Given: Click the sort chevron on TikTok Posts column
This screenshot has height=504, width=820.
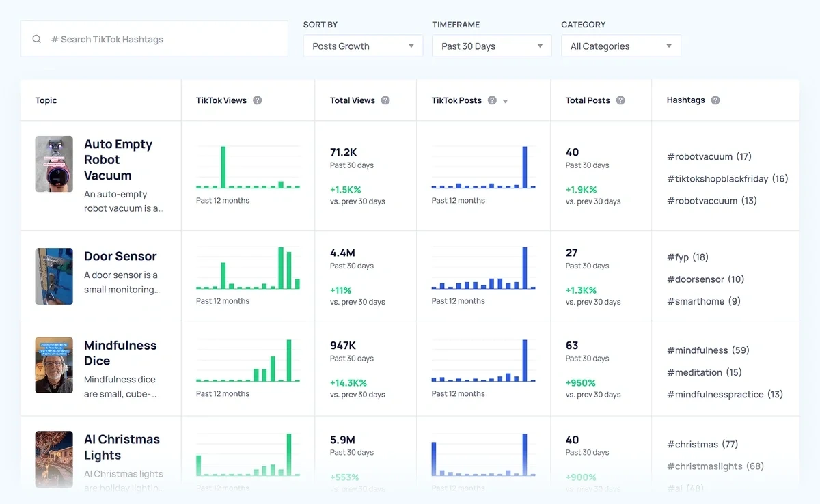Looking at the screenshot, I should pyautogui.click(x=505, y=100).
